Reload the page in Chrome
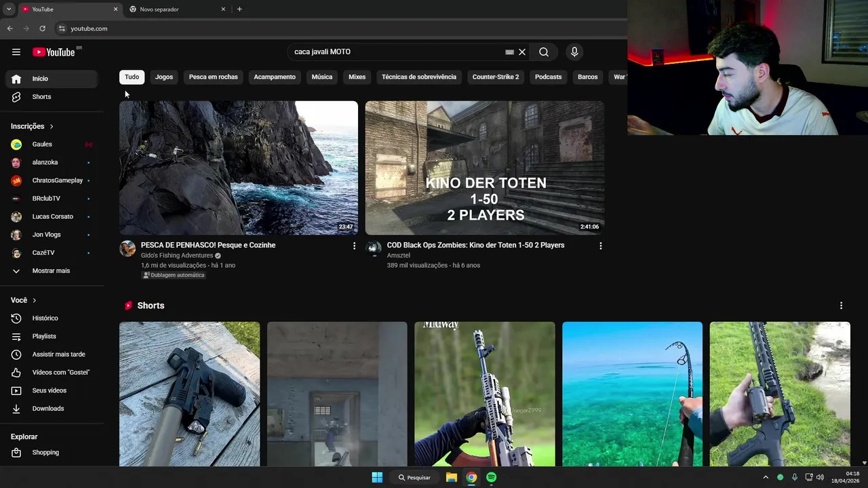 pyautogui.click(x=42, y=28)
